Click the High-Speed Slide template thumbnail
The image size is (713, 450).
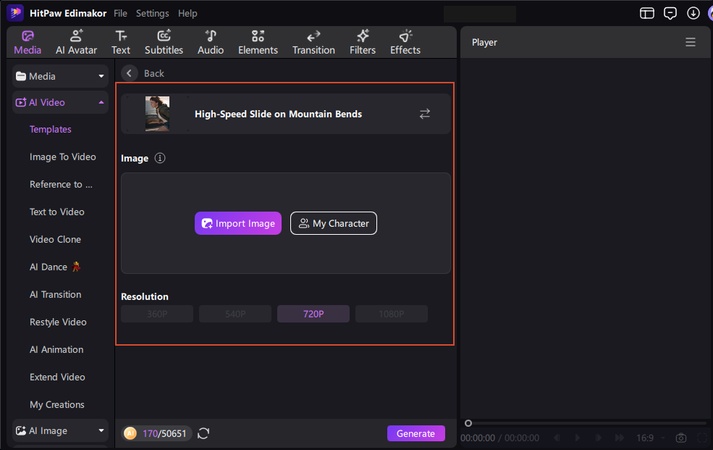[157, 114]
